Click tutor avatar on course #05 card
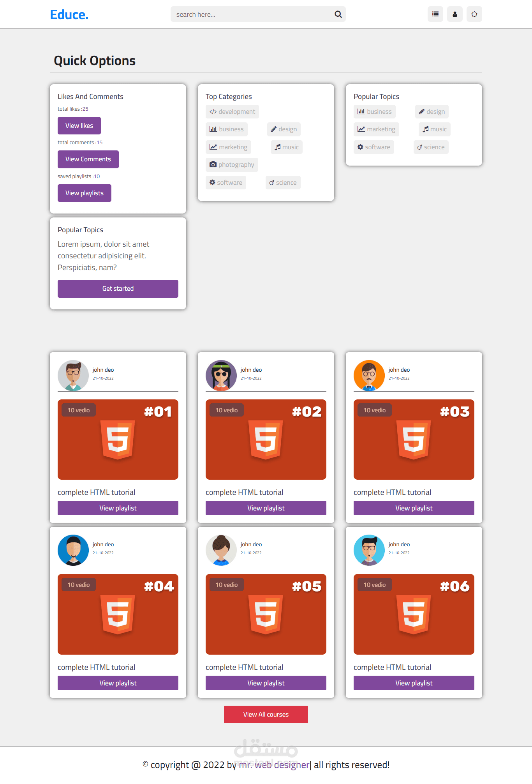The width and height of the screenshot is (532, 784). coord(221,550)
